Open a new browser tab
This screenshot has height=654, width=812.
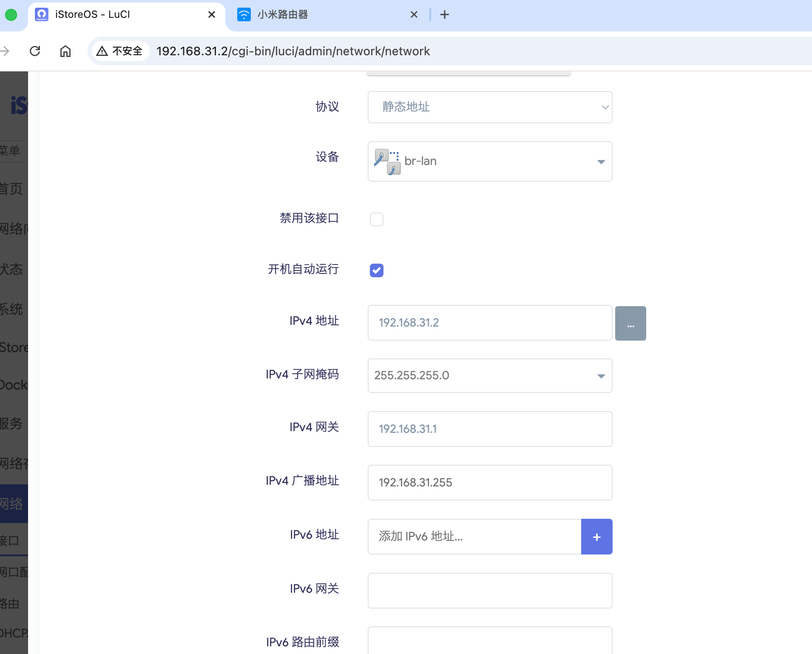tap(445, 15)
